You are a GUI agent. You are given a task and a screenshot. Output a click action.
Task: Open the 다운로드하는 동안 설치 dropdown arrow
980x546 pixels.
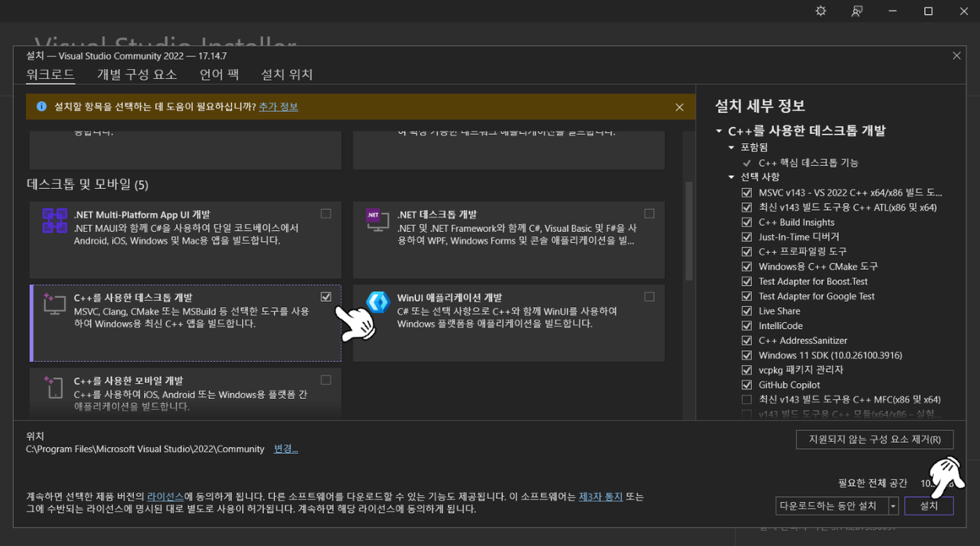(893, 506)
